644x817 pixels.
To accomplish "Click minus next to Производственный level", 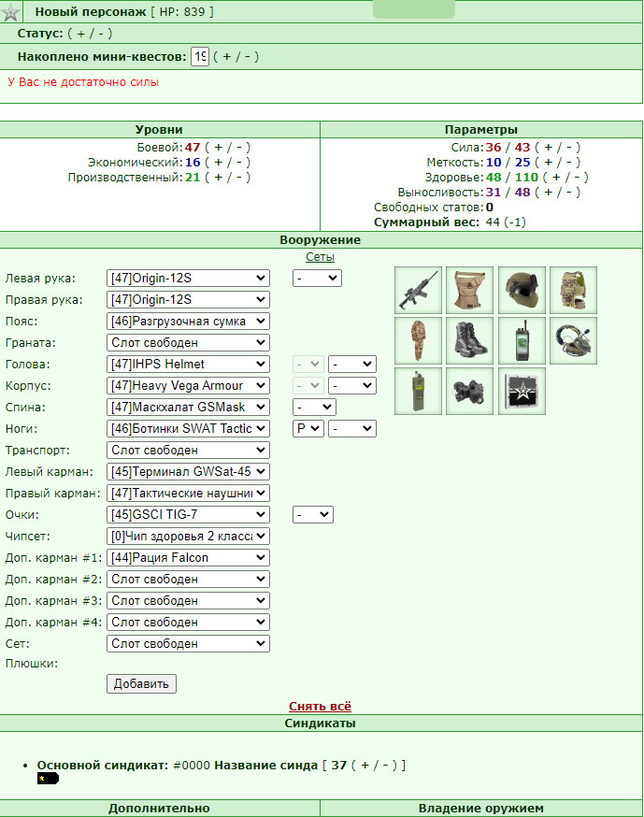I will pos(239,178).
